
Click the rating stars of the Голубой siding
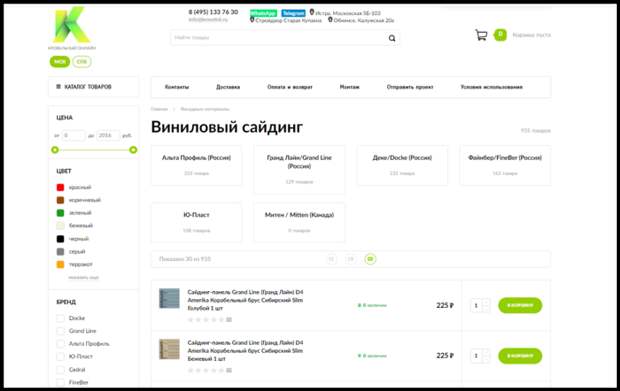(206, 319)
